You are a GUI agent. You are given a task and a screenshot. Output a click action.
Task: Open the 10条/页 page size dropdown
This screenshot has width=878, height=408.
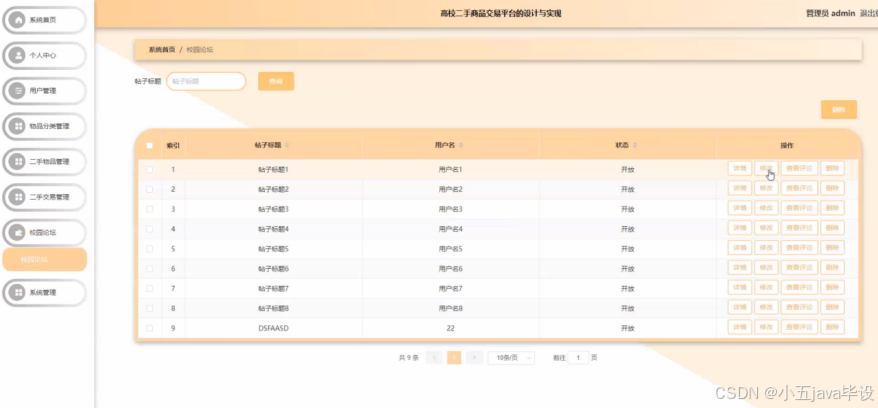[x=511, y=358]
